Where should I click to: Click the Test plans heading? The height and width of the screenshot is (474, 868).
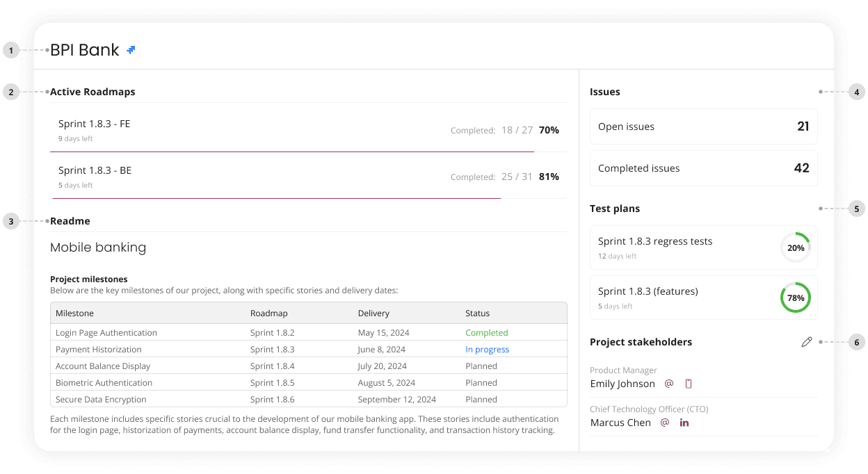pos(615,209)
